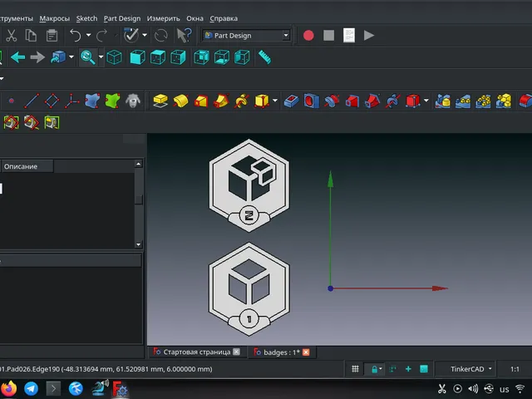532x399 pixels.
Task: Open dropdown next to link cube icon
Action: [x=71, y=57]
